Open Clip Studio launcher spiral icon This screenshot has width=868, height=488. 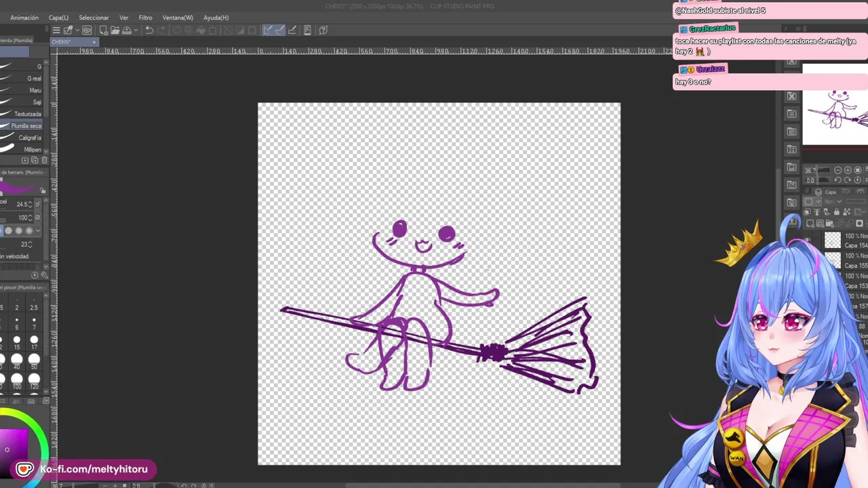coord(87,30)
